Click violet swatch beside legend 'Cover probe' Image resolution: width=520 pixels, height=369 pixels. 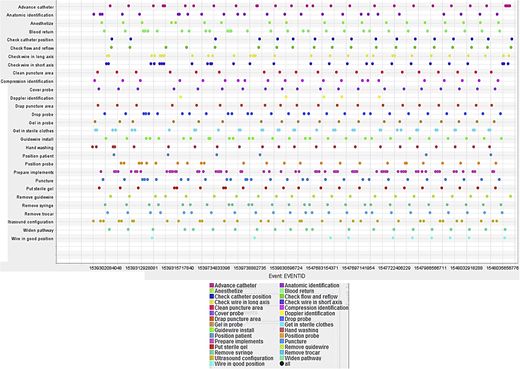pyautogui.click(x=212, y=313)
